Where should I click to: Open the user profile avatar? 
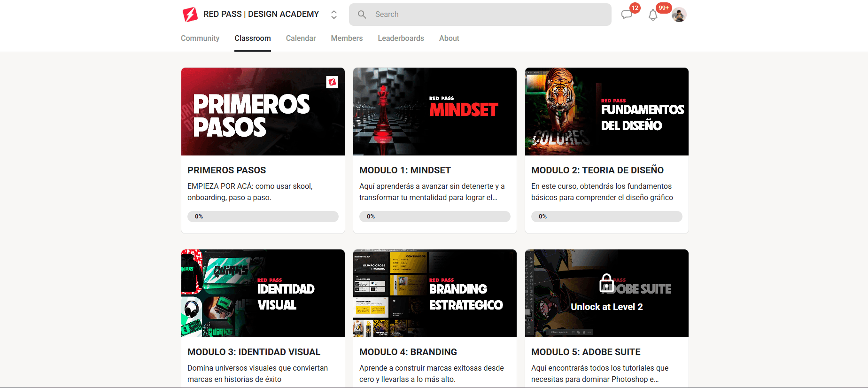[679, 15]
